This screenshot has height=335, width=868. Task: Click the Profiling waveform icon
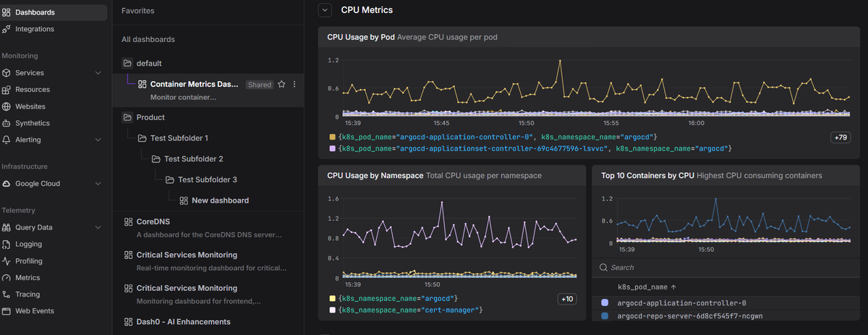click(7, 261)
